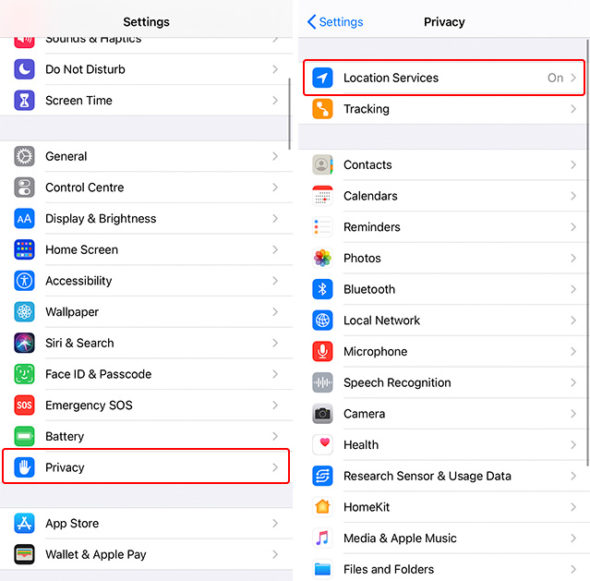Open Wallet & Apple Pay
Viewport: 590px width, 581px height.
[146, 554]
